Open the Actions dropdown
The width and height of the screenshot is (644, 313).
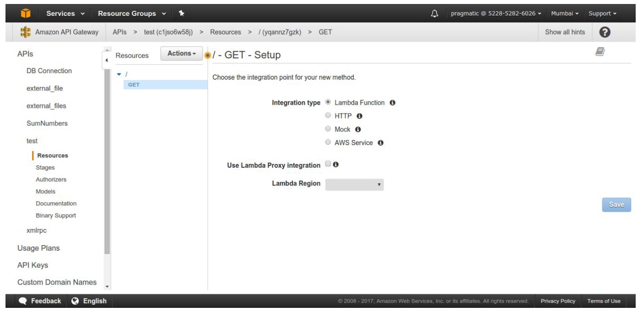click(182, 54)
